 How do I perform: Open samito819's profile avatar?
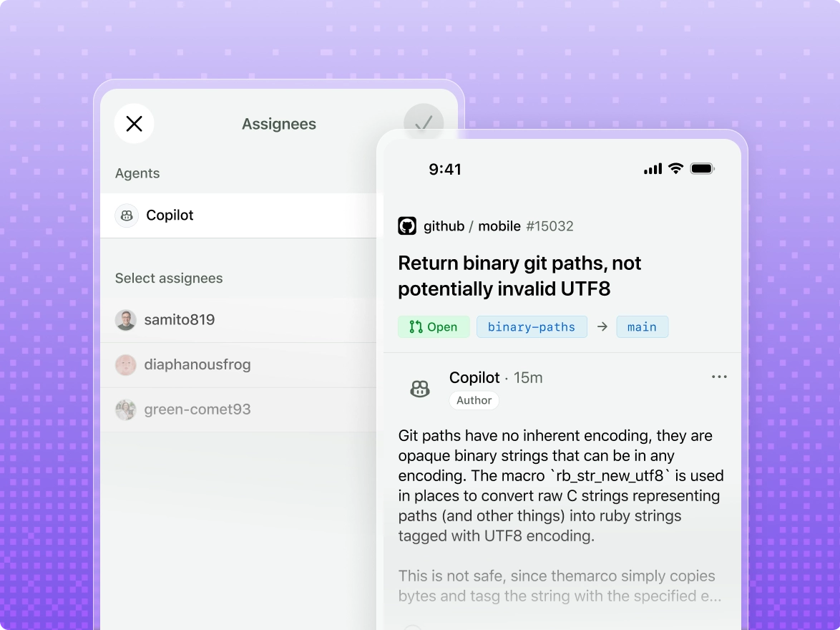126,319
